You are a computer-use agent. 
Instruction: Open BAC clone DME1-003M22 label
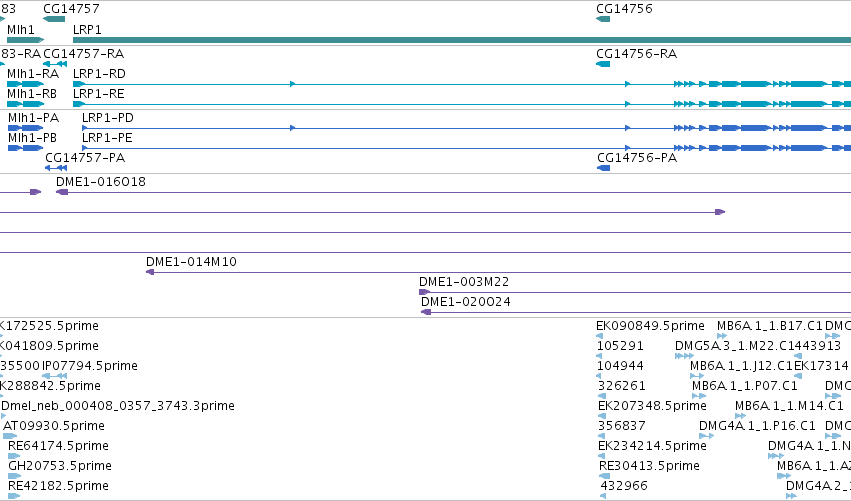tap(464, 282)
